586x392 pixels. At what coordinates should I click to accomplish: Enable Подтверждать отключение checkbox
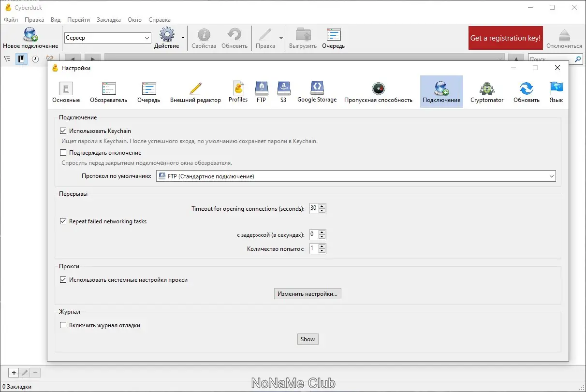[63, 153]
